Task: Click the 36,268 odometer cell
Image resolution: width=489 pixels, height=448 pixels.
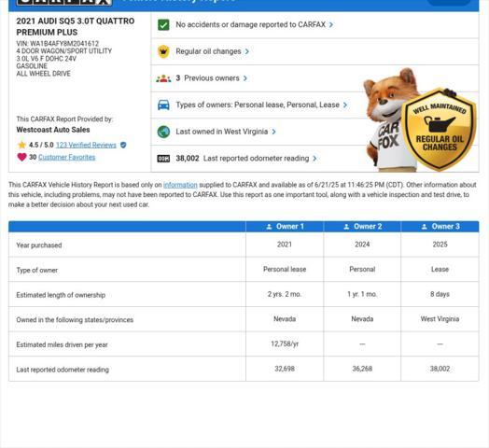Action: (362, 369)
